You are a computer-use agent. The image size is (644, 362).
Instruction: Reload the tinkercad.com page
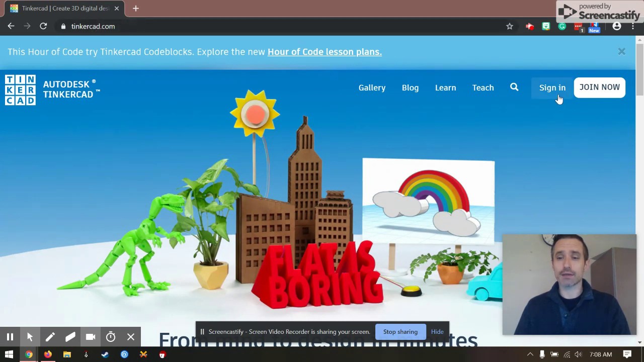[x=43, y=26]
